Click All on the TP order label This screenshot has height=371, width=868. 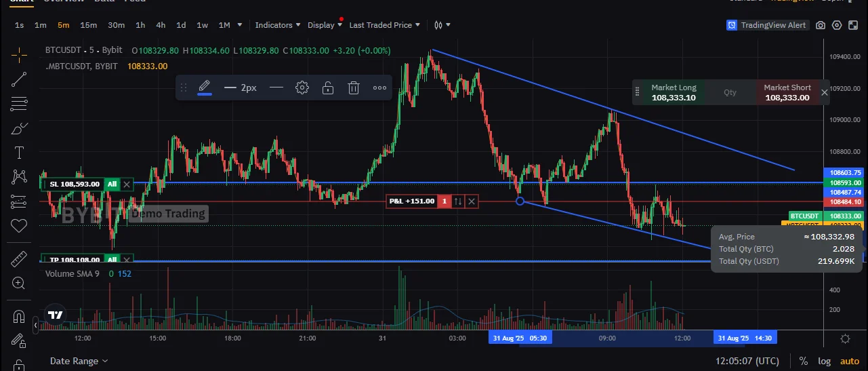coord(112,259)
